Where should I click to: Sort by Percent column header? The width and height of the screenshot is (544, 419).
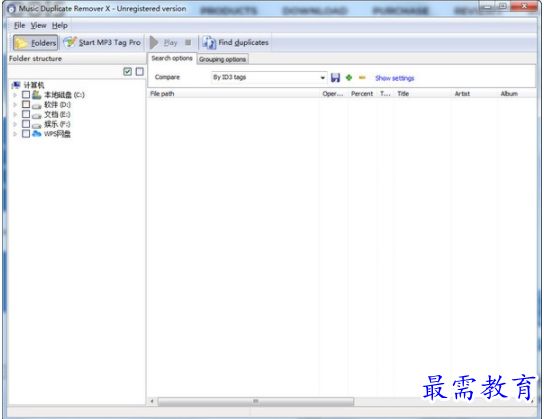362,94
